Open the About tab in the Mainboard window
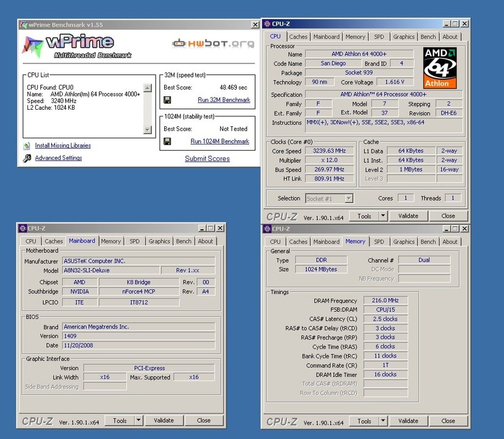 (x=206, y=241)
